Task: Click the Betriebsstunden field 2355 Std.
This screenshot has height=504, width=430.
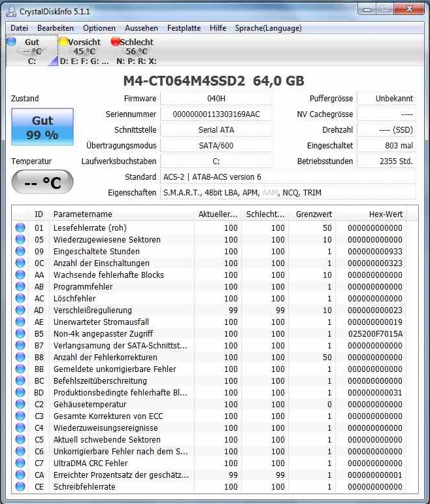Action: point(387,161)
